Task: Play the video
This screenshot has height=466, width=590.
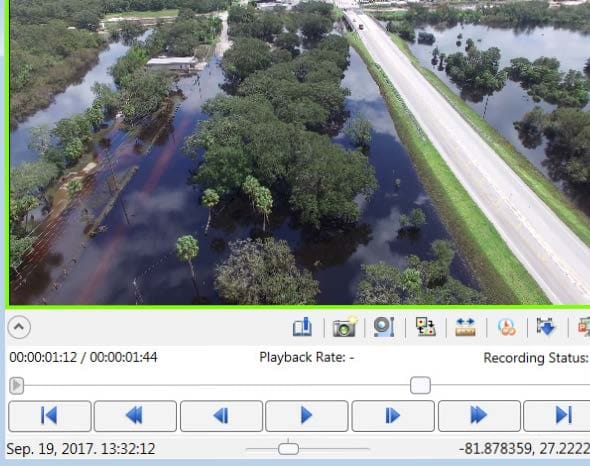Action: 307,416
